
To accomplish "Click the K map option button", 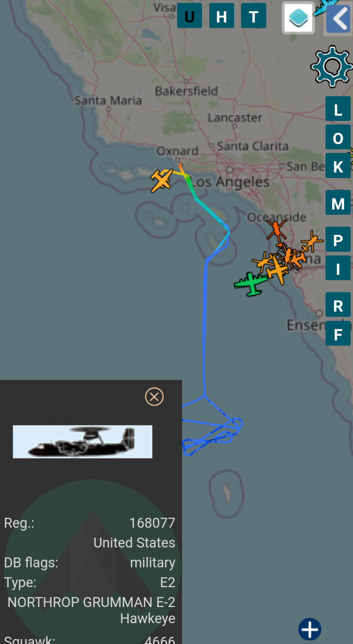I will 338,165.
